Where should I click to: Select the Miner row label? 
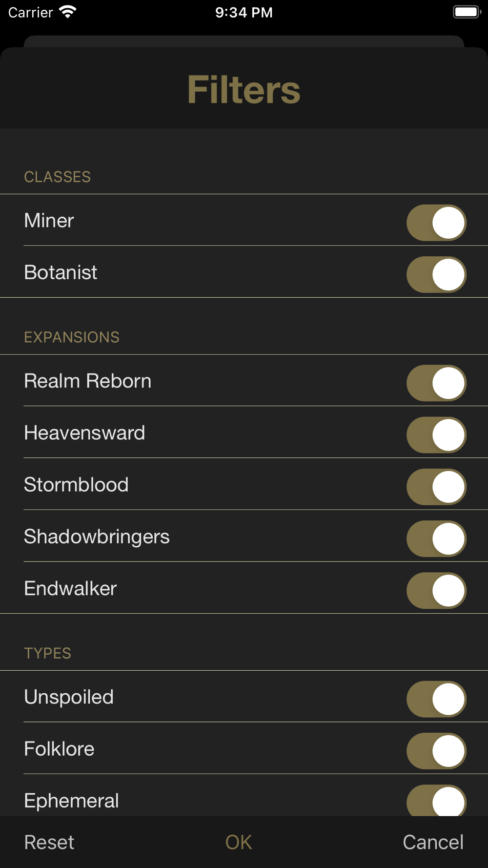[x=49, y=221]
